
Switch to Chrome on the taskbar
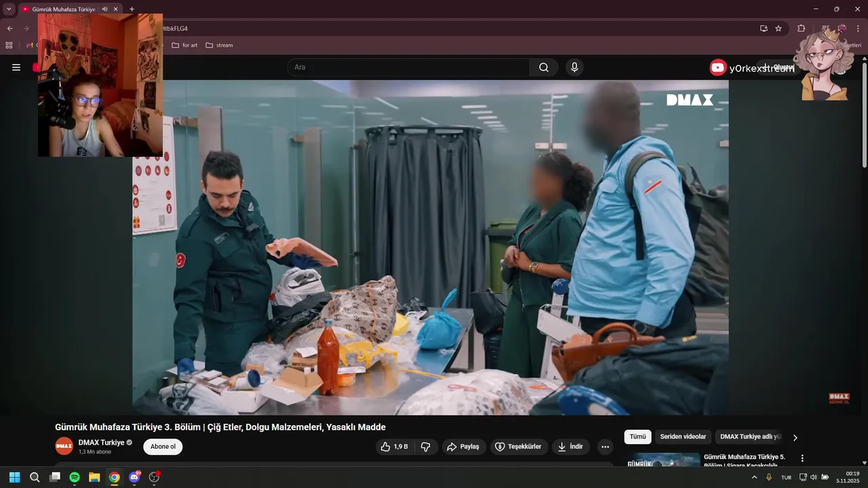coord(115,477)
